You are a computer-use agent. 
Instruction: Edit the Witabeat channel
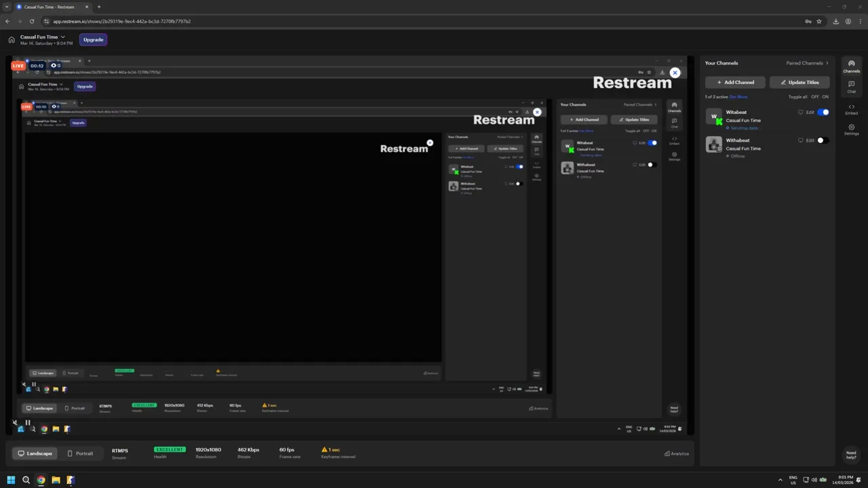tap(810, 113)
